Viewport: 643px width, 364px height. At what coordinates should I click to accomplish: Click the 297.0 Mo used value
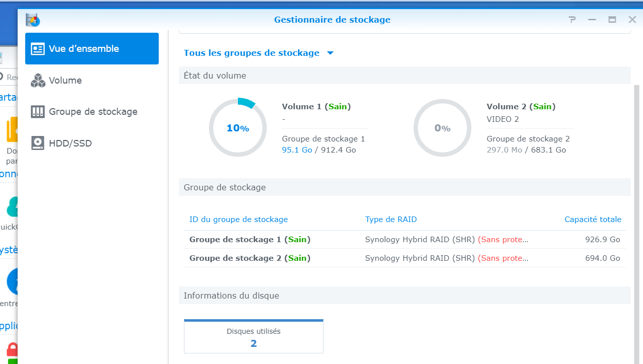504,150
